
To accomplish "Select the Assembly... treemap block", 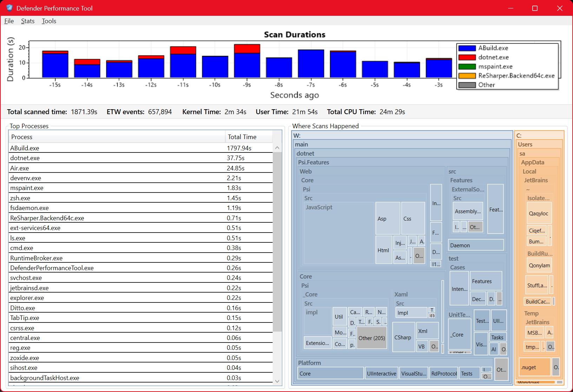I will coord(468,211).
